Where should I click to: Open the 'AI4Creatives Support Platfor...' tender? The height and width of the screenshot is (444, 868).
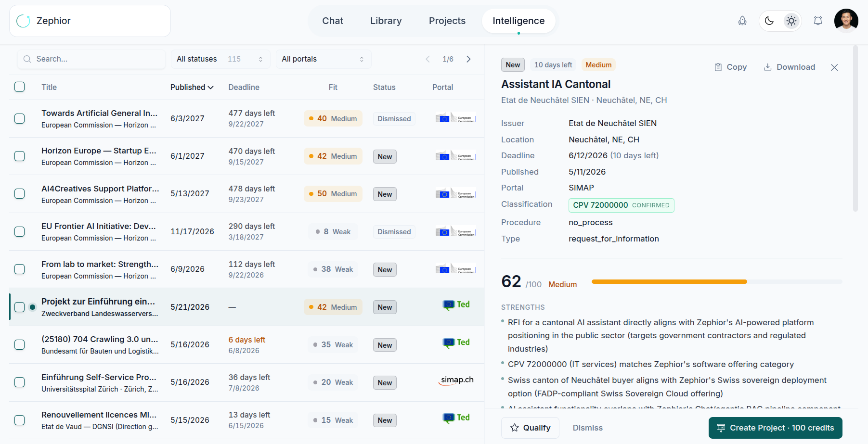tap(100, 189)
